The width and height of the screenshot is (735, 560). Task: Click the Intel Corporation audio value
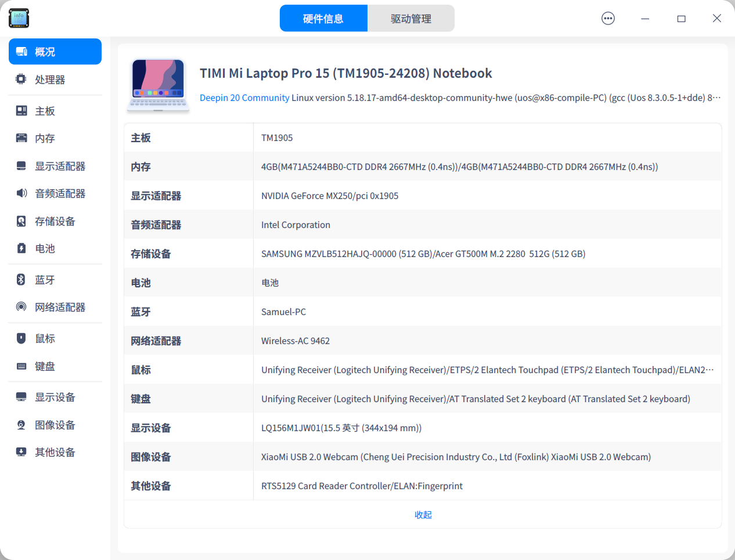(296, 225)
